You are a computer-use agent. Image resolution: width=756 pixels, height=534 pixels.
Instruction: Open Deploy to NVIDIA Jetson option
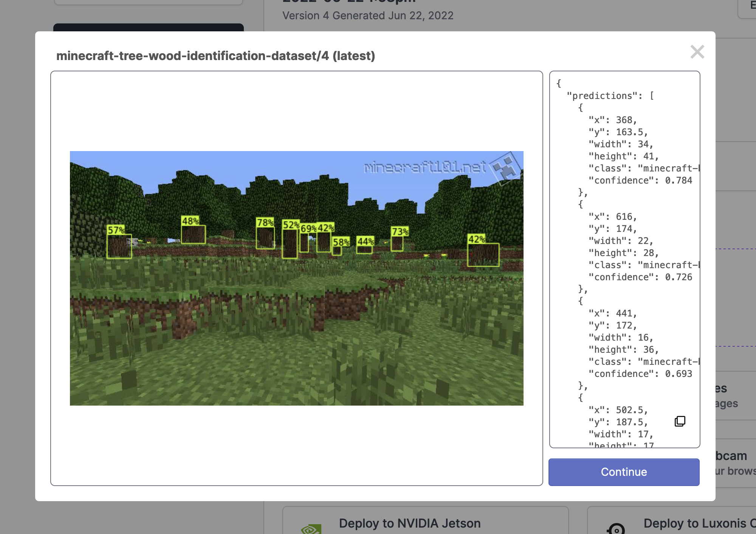click(x=409, y=523)
